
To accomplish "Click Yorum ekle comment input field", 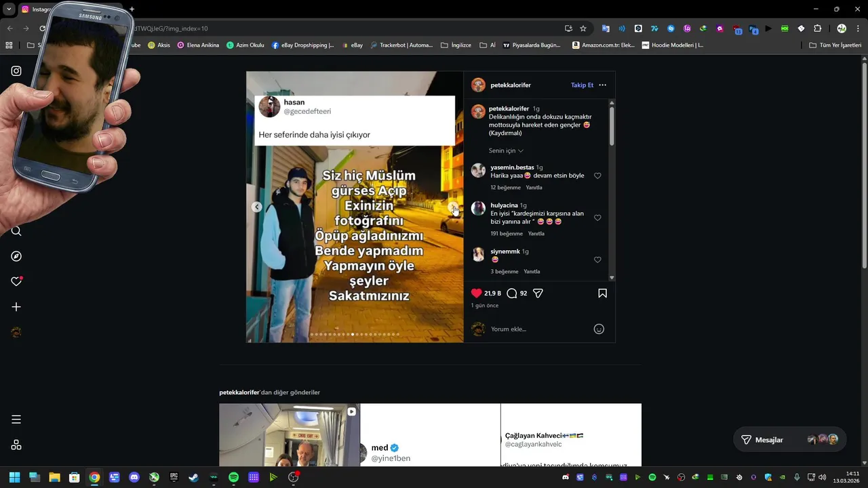I will point(539,329).
